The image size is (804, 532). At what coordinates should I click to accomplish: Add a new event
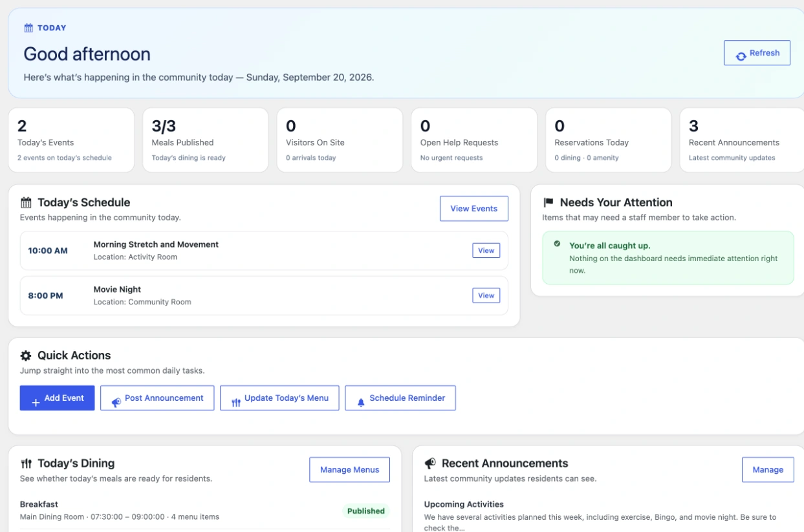(57, 398)
